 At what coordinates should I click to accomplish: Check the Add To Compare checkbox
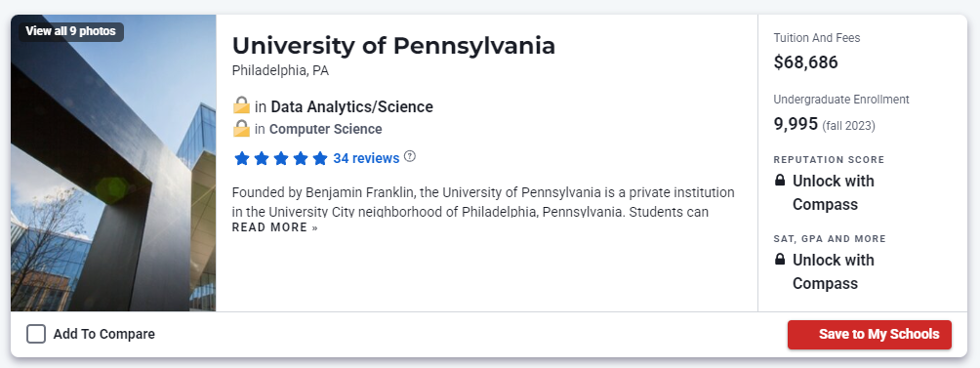point(36,334)
